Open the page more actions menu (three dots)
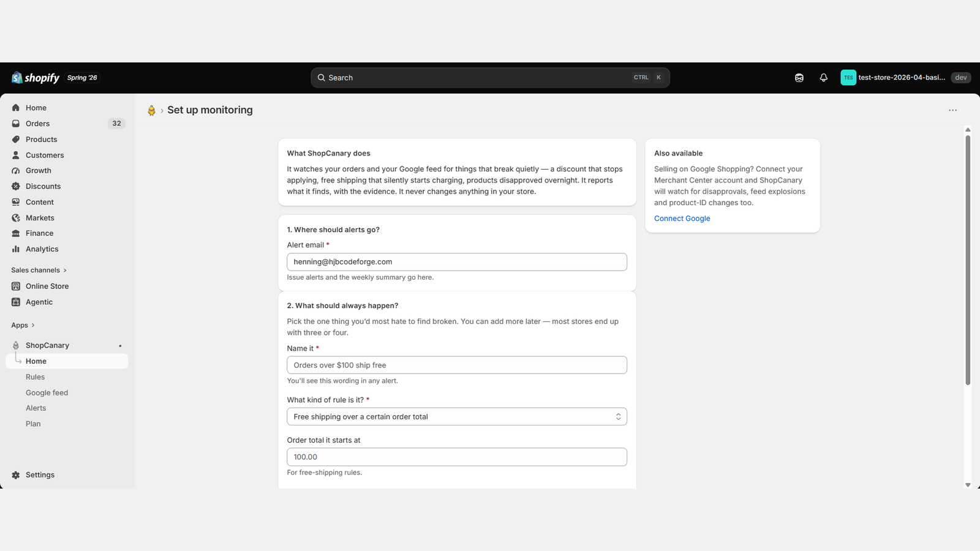The height and width of the screenshot is (551, 980). click(x=952, y=110)
